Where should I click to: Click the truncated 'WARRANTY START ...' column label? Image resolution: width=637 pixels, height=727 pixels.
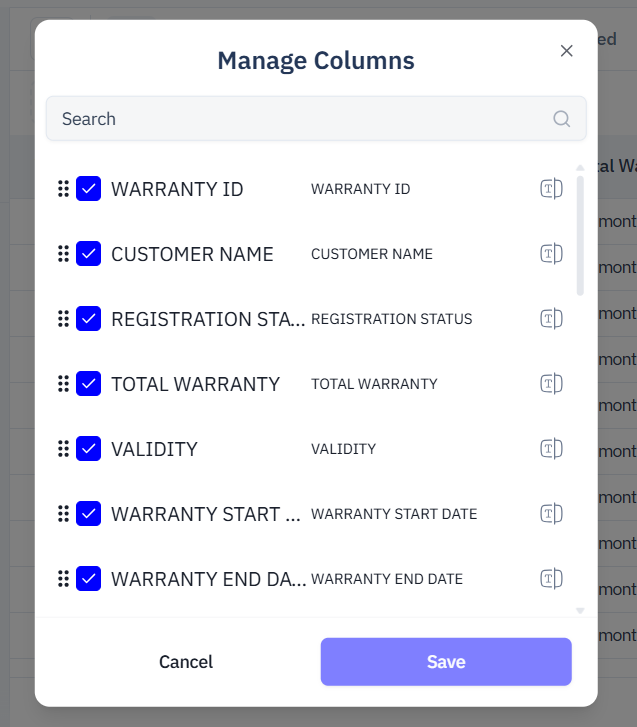[206, 513]
